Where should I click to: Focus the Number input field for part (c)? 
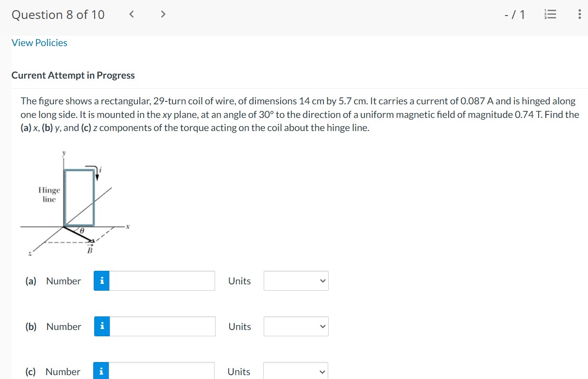pyautogui.click(x=162, y=372)
